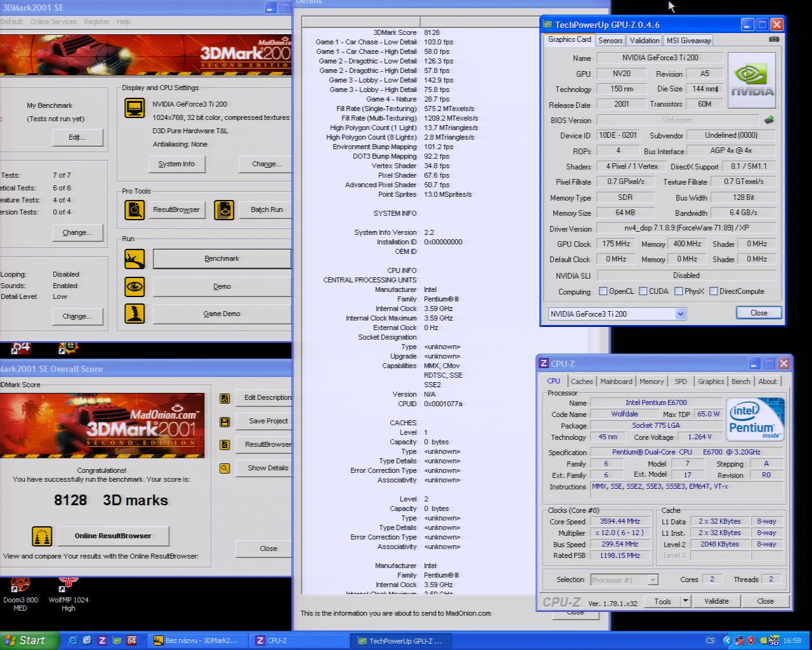Click the CPU-Z quick launch icon in taskbar

pos(102,640)
